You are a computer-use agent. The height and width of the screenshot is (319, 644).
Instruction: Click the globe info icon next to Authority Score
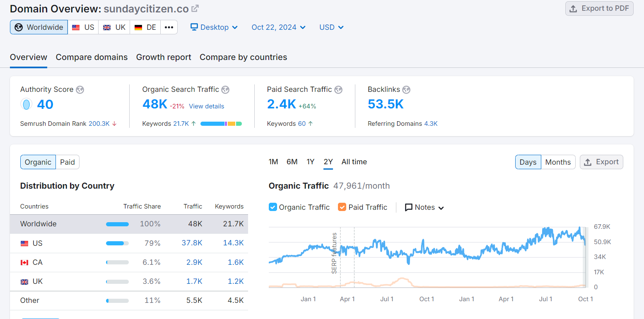point(80,90)
